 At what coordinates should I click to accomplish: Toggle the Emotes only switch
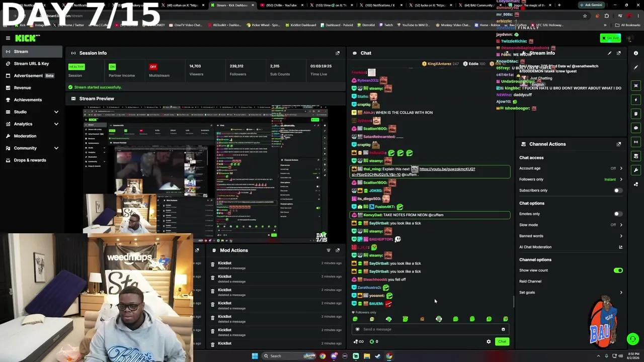618,214
